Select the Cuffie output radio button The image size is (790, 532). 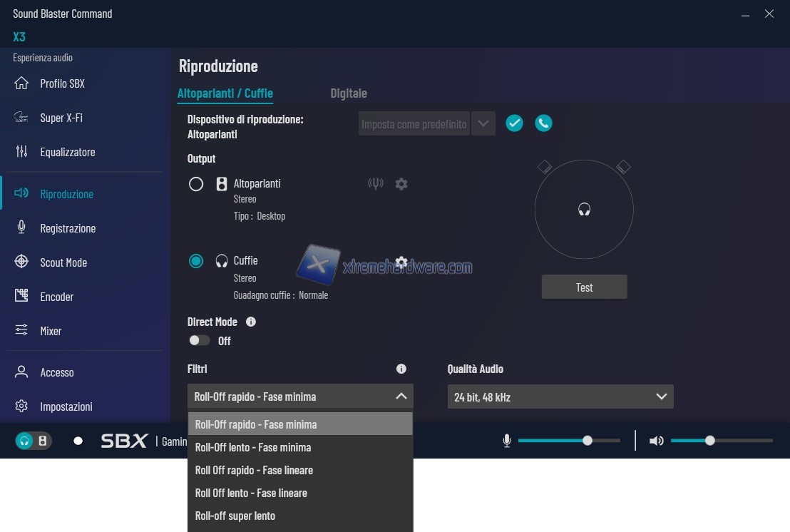point(196,261)
